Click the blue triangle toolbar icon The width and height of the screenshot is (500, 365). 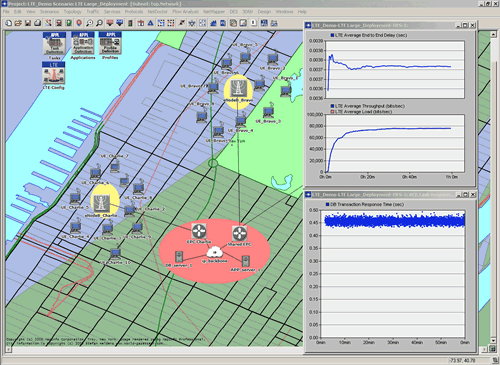tap(151, 23)
